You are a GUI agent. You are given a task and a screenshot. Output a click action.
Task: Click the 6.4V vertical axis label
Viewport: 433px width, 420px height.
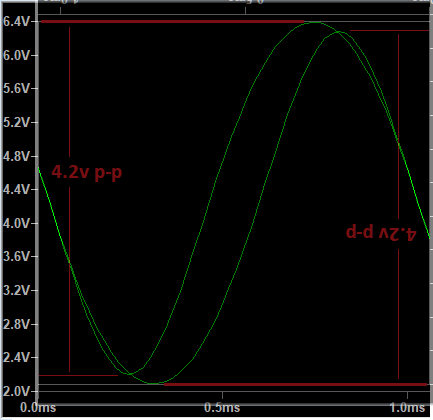click(x=16, y=22)
